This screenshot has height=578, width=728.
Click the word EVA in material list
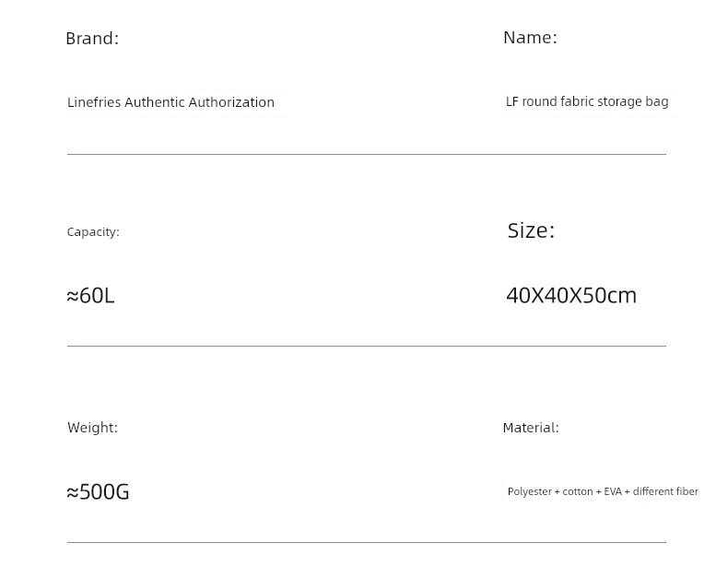point(613,491)
